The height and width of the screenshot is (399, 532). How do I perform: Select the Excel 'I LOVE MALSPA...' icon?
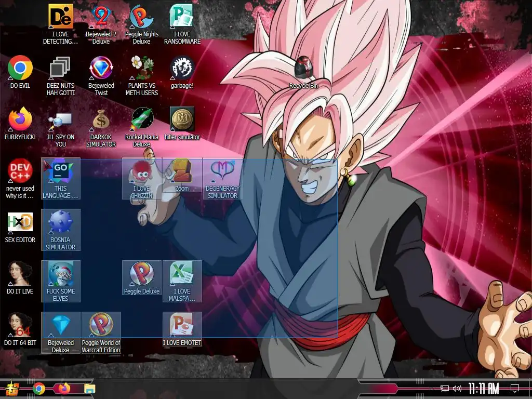coord(182,282)
